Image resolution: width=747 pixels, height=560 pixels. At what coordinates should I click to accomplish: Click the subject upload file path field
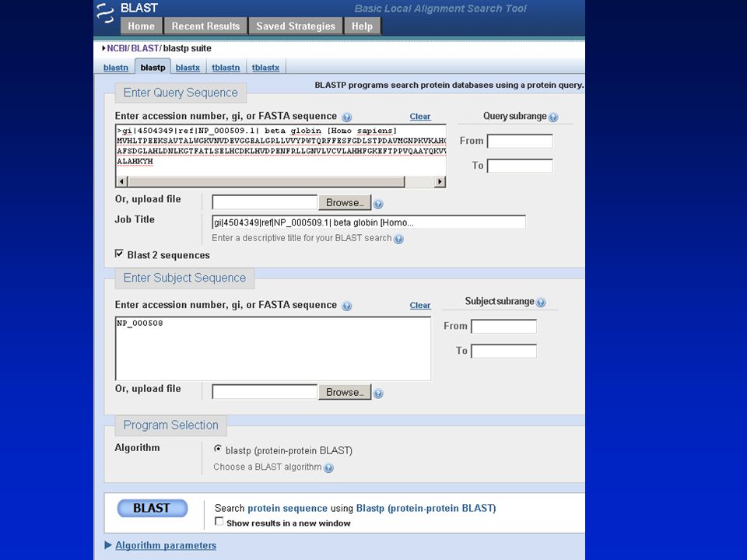pyautogui.click(x=265, y=392)
